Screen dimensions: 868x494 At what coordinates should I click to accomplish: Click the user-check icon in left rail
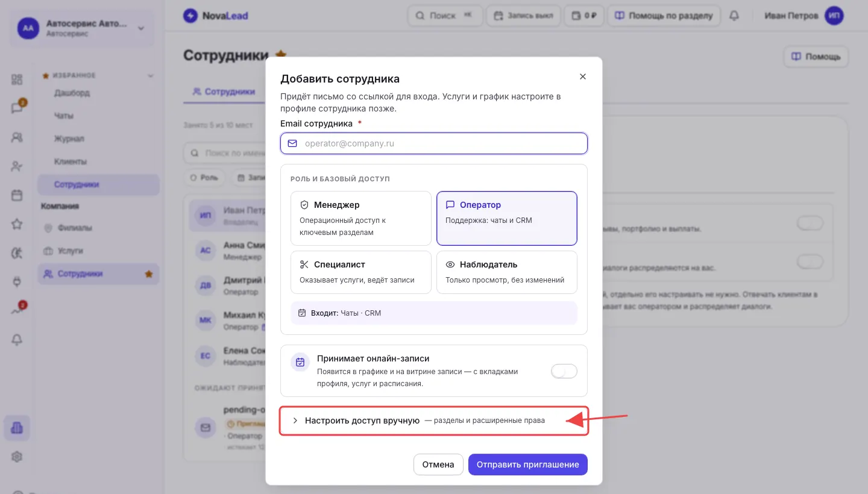pos(17,166)
